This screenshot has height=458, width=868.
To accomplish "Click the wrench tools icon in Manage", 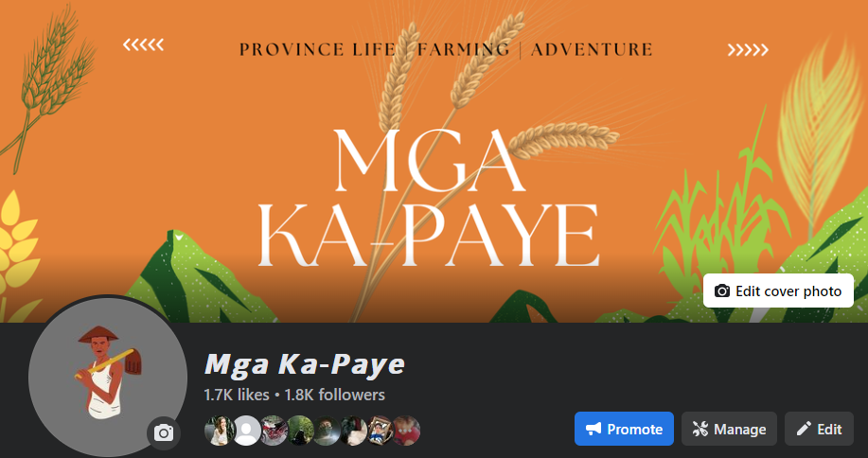I will point(700,429).
